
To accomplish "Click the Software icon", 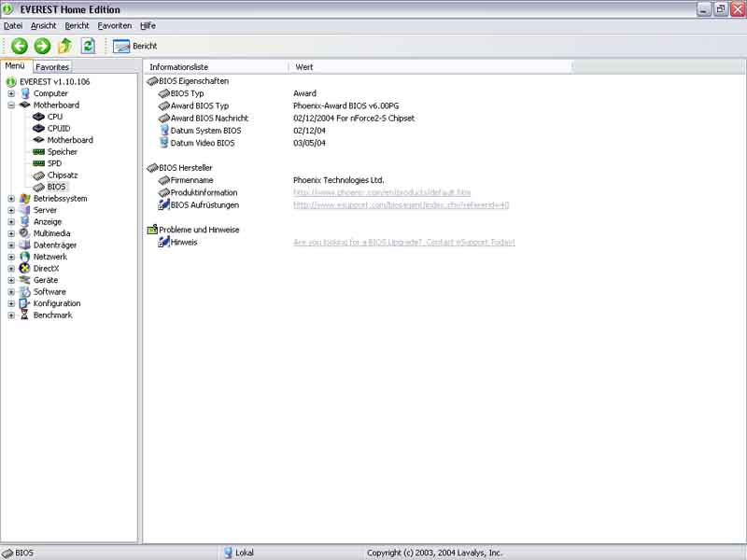I will point(25,292).
